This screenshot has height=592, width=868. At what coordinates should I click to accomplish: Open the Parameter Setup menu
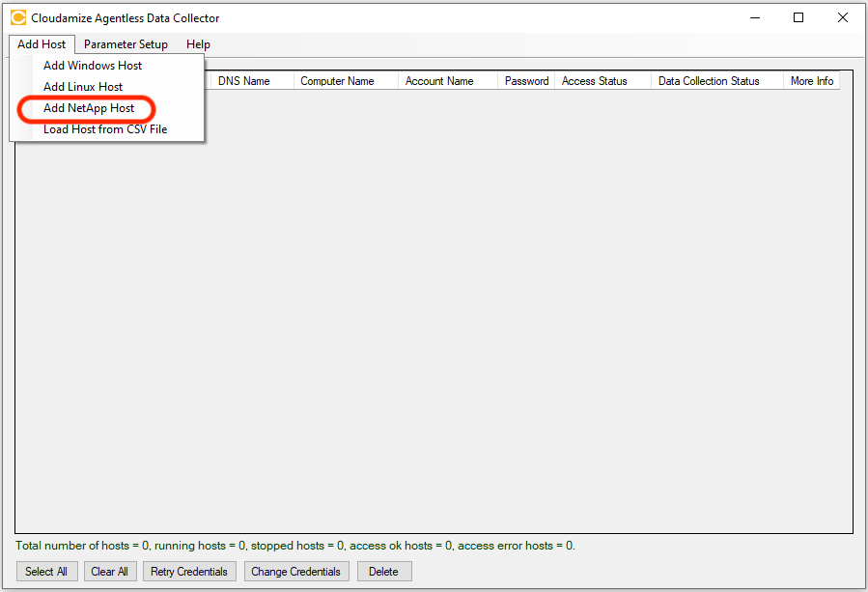pyautogui.click(x=126, y=44)
